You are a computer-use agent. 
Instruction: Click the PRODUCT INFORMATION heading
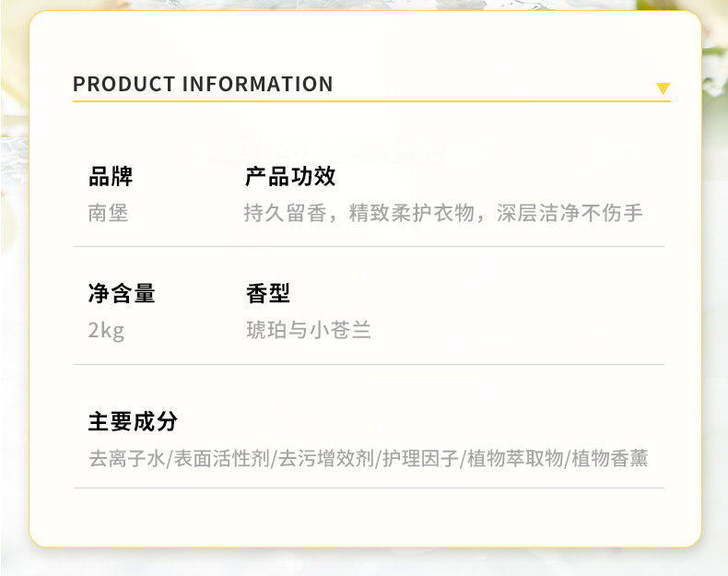[x=203, y=85]
